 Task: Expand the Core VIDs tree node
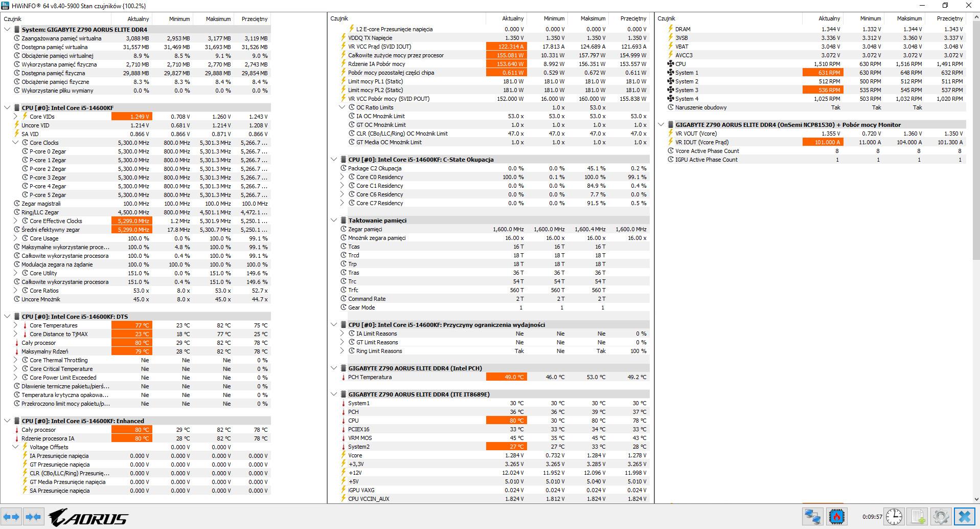tap(15, 117)
